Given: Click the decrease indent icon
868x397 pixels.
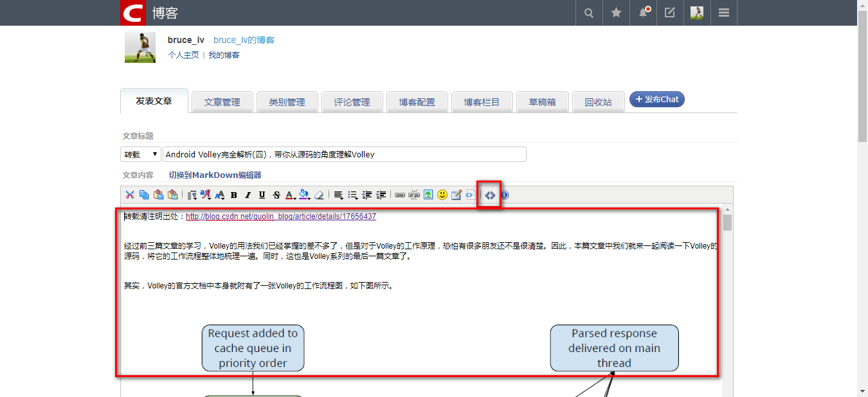Looking at the screenshot, I should pos(367,195).
